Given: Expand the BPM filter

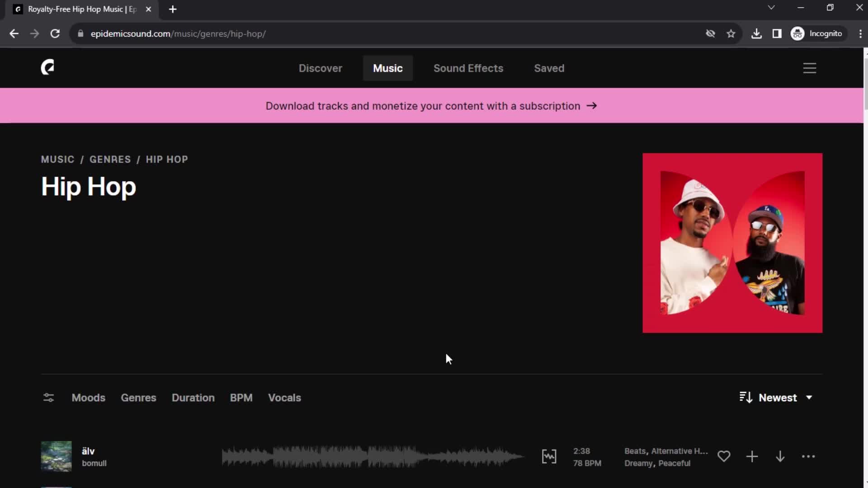Looking at the screenshot, I should [241, 398].
